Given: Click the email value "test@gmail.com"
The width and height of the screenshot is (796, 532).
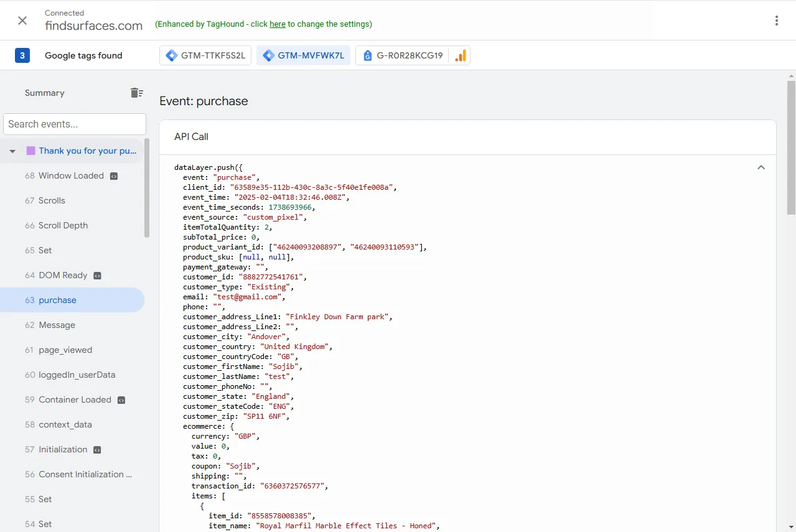Looking at the screenshot, I should 249,297.
